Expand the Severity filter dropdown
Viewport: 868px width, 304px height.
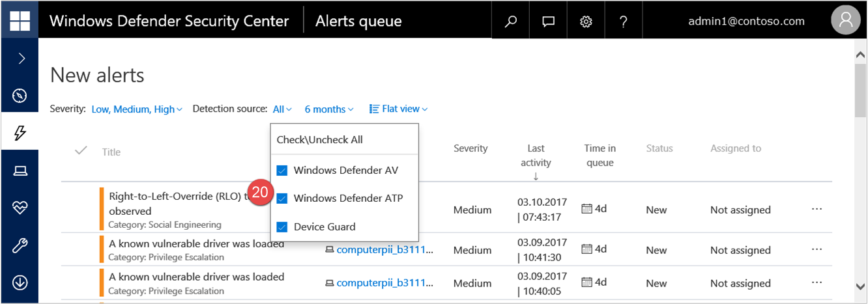(137, 109)
